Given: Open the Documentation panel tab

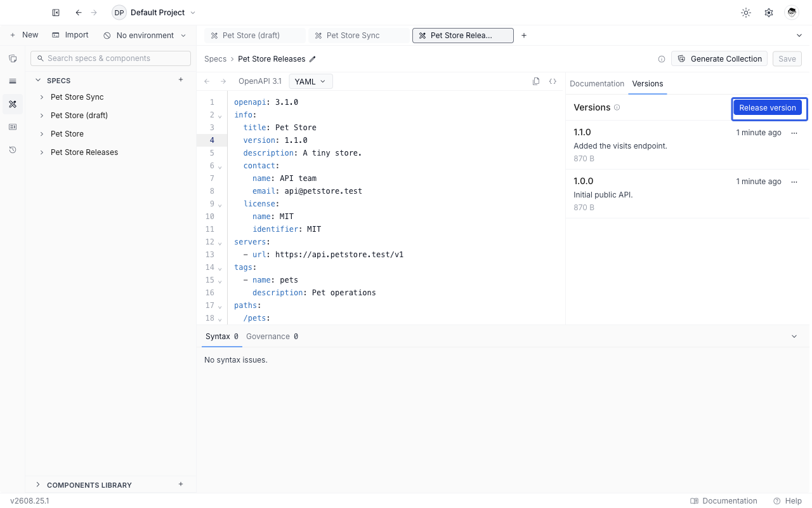Looking at the screenshot, I should (597, 84).
